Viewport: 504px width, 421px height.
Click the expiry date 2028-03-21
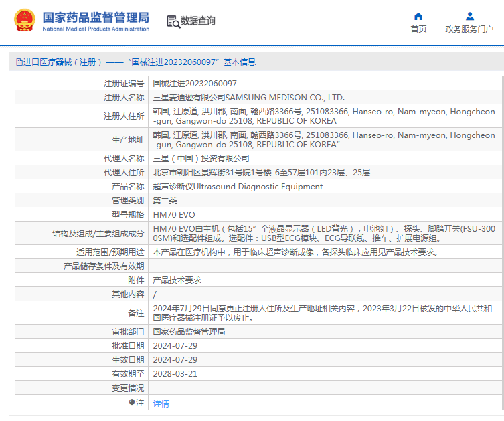[x=175, y=374]
